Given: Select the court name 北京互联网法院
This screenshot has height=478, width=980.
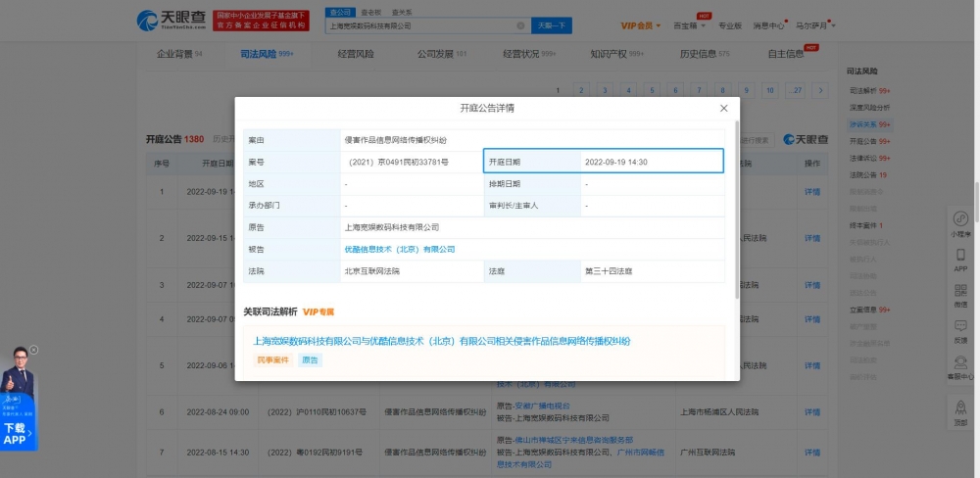Looking at the screenshot, I should point(371,271).
